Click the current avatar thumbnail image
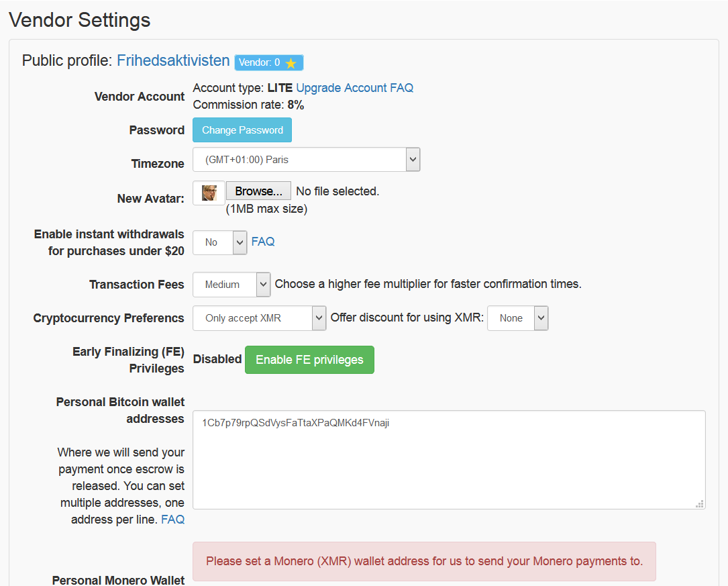Viewport: 728px width, 586px height. [x=209, y=193]
